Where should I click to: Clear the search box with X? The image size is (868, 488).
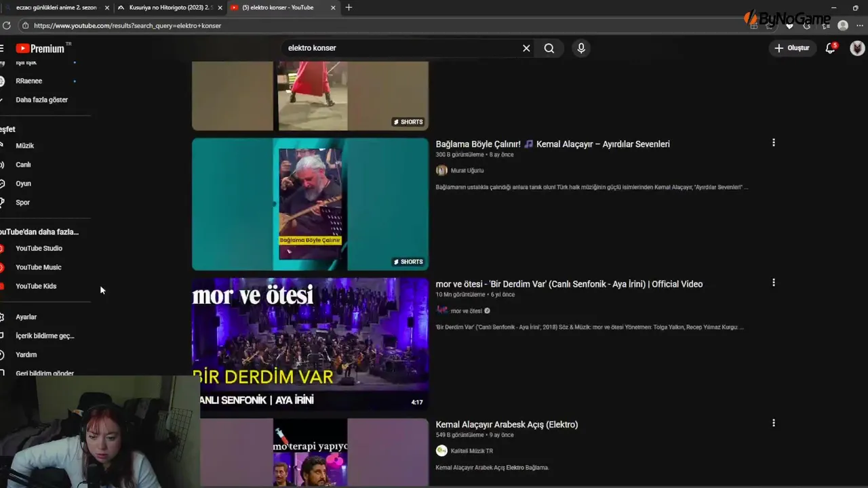(526, 48)
